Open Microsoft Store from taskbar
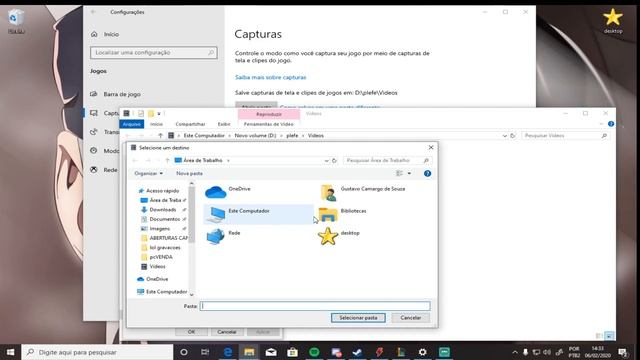Image resolution: width=640 pixels, height=360 pixels. [292, 352]
